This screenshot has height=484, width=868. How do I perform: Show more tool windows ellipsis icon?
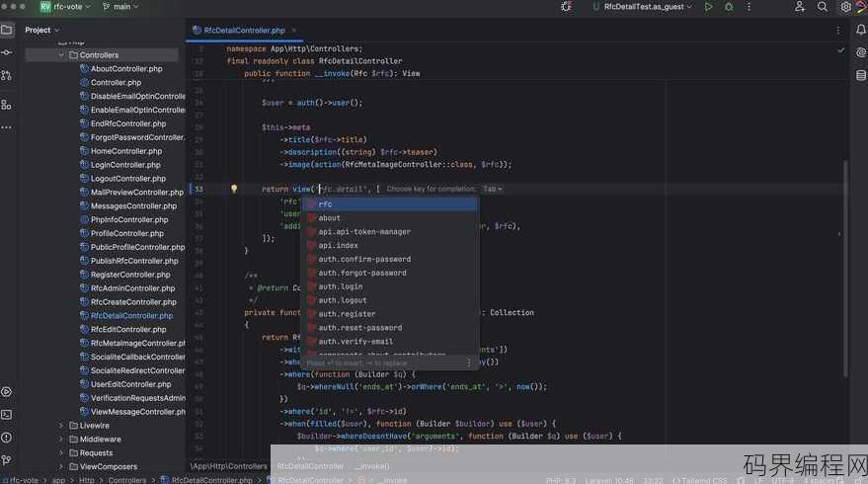(7, 127)
